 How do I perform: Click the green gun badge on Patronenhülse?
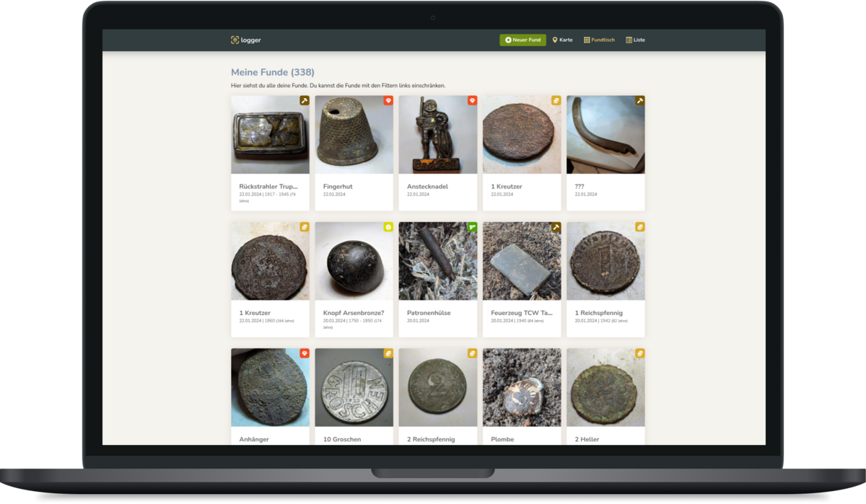click(x=472, y=227)
